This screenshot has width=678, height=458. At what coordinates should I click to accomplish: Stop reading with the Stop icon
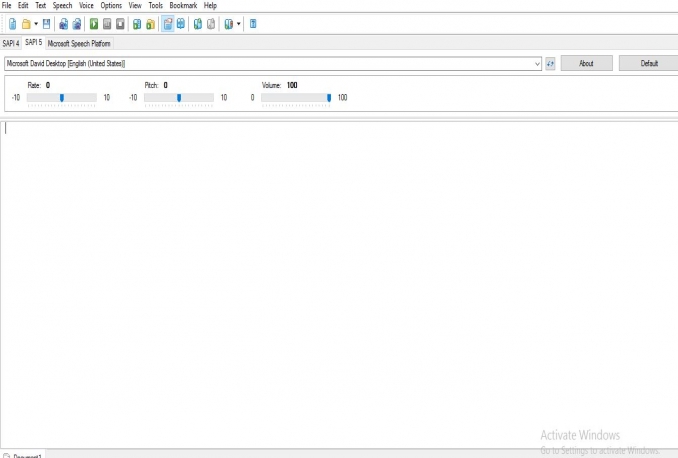[x=120, y=24]
